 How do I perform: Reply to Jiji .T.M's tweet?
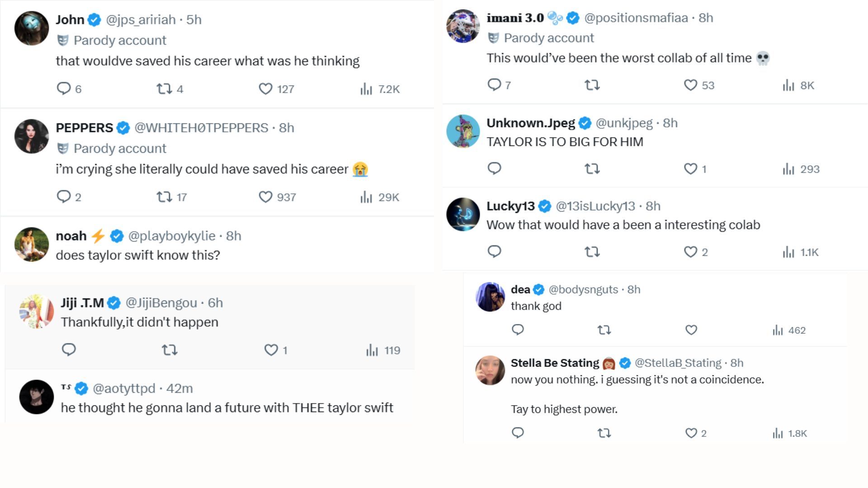pos(69,350)
